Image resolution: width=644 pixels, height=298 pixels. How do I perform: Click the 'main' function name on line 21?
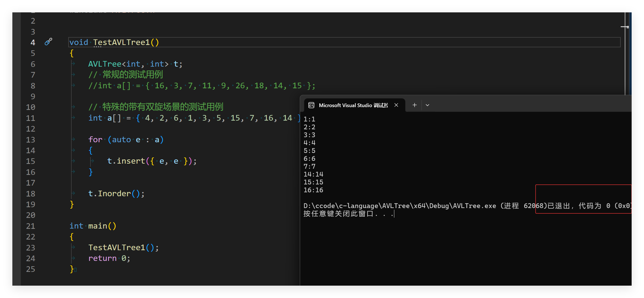[97, 226]
